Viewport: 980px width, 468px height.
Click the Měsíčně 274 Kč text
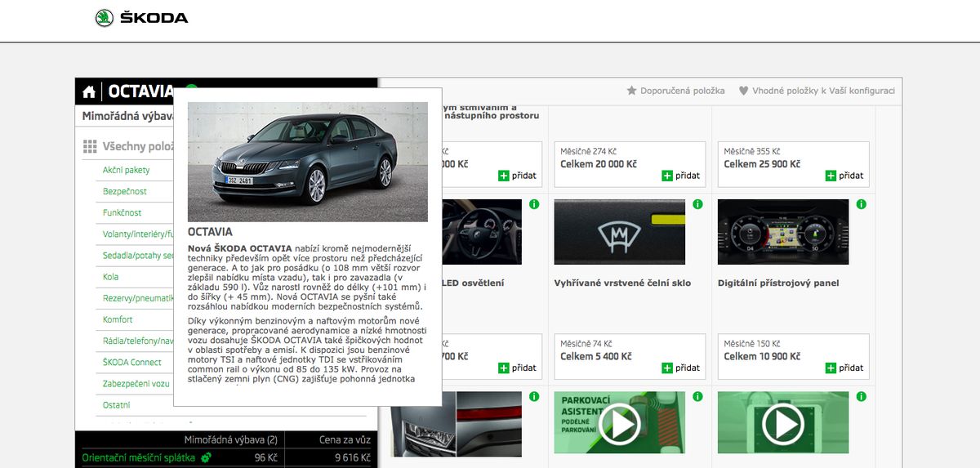(x=589, y=151)
